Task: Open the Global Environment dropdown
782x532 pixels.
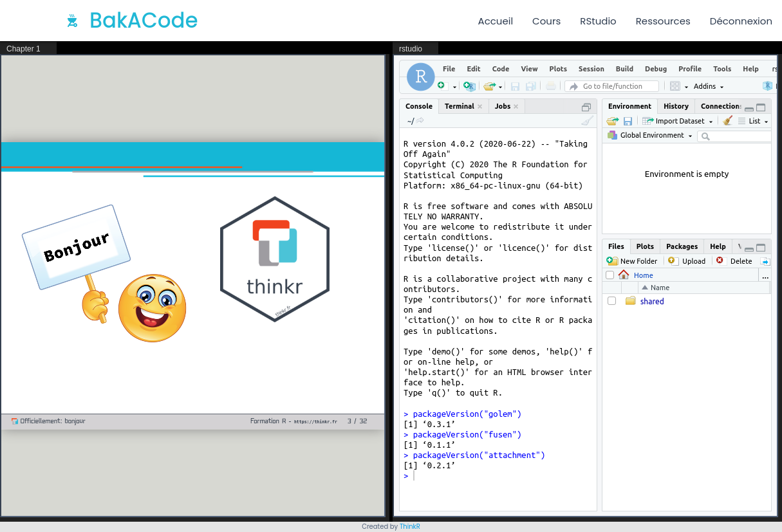Action: pyautogui.click(x=650, y=136)
